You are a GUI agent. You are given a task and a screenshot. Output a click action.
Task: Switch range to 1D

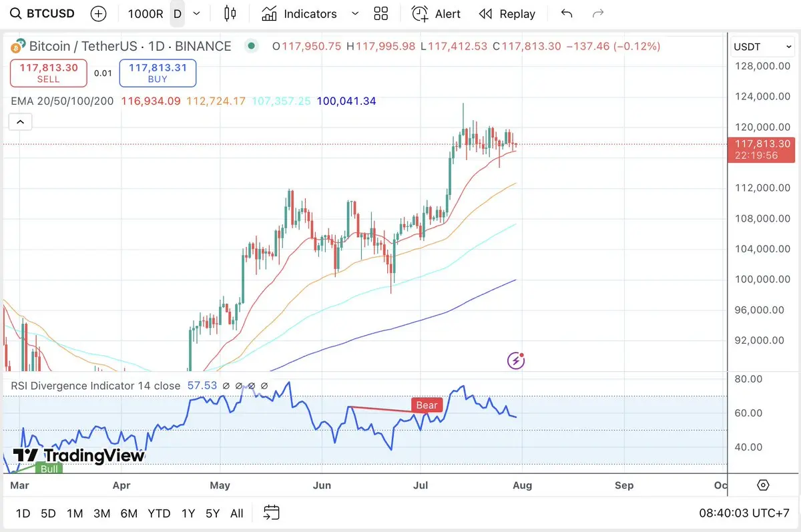23,513
